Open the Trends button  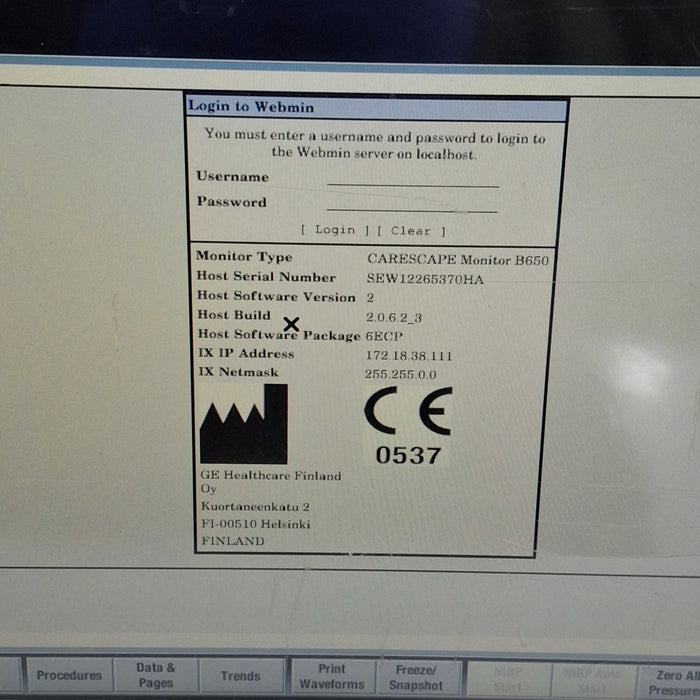tap(241, 676)
